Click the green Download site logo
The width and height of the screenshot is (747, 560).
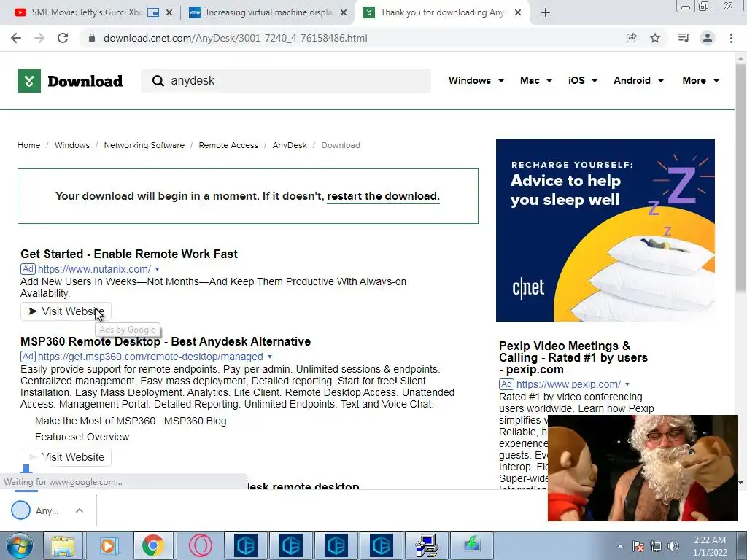coord(70,80)
